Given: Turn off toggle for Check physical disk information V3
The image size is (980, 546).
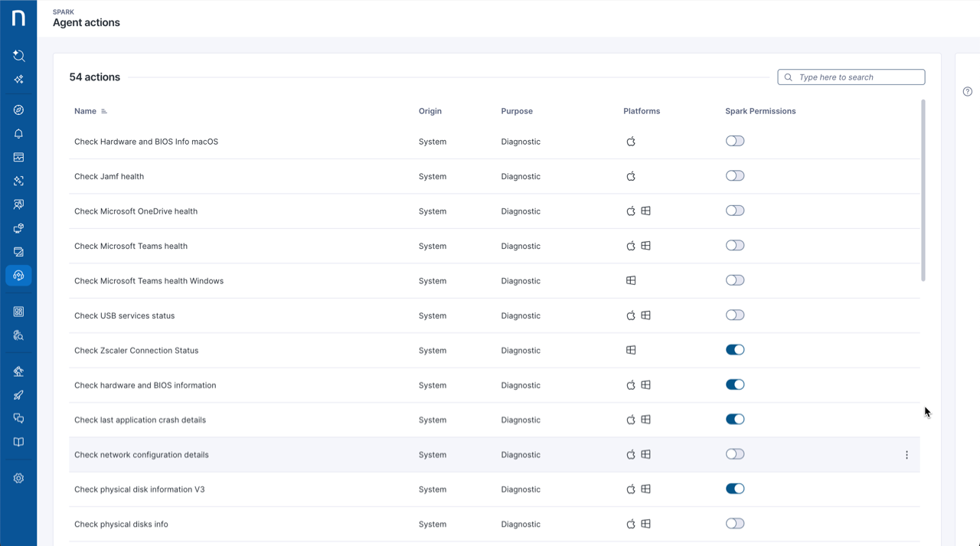Looking at the screenshot, I should tap(734, 489).
